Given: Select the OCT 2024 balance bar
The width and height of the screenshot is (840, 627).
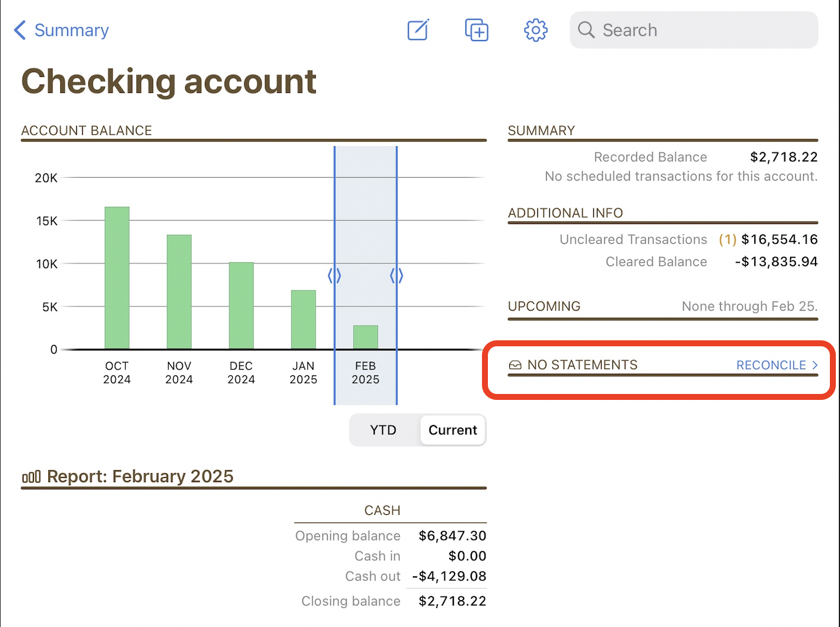Looking at the screenshot, I should tap(117, 278).
